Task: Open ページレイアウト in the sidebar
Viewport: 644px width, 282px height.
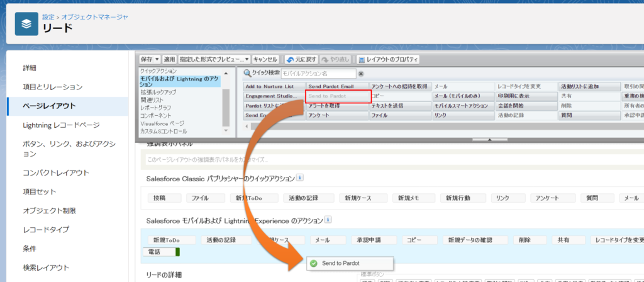Action: [67, 106]
